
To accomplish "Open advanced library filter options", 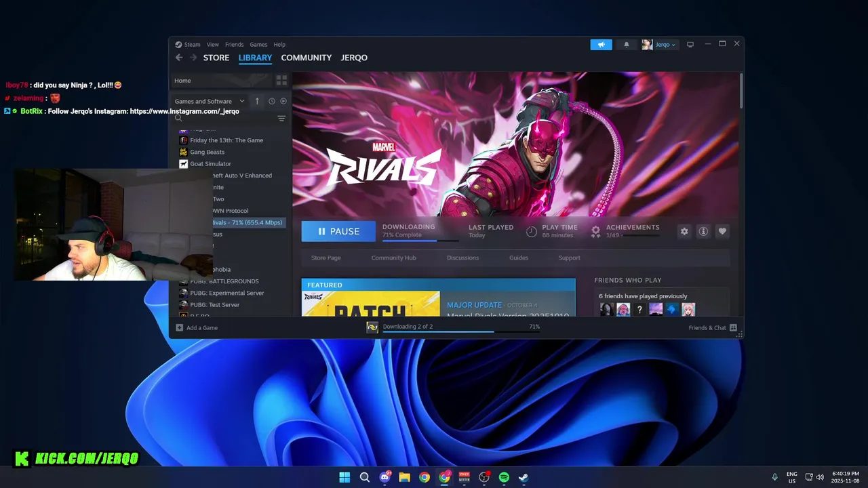I will (x=281, y=118).
